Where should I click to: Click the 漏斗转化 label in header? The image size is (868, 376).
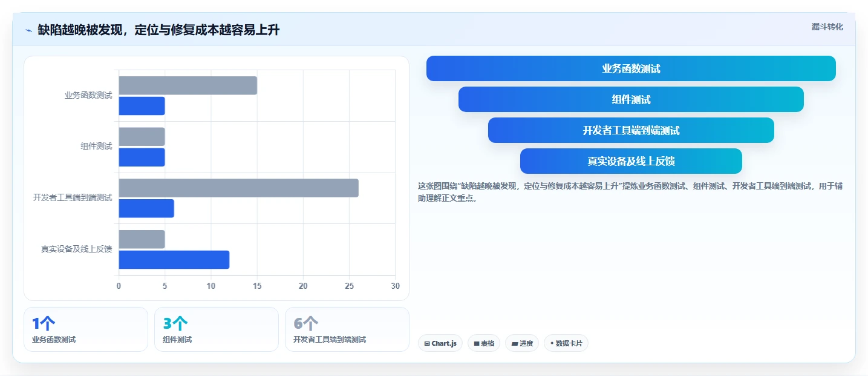827,27
